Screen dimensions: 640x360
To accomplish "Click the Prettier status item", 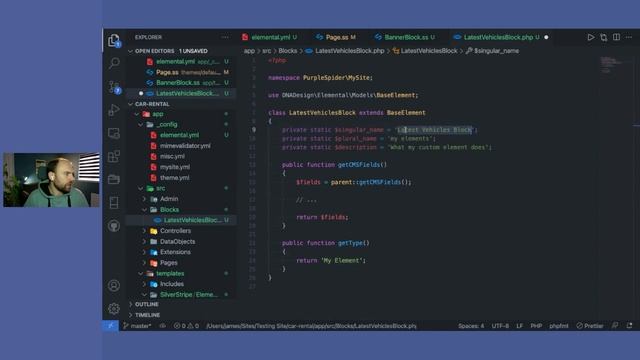I will 590,326.
